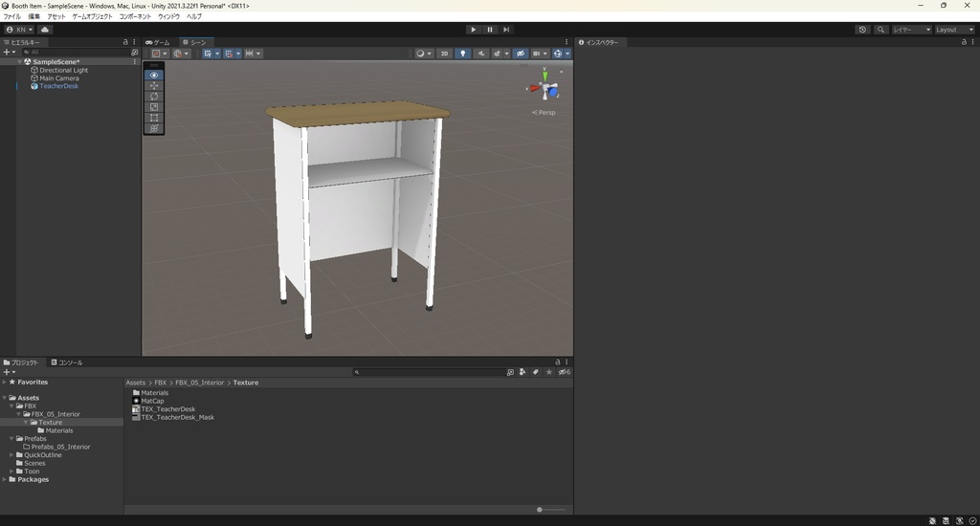Select TeacherDesk in the hierarchy
The width and height of the screenshot is (980, 526).
pos(58,86)
